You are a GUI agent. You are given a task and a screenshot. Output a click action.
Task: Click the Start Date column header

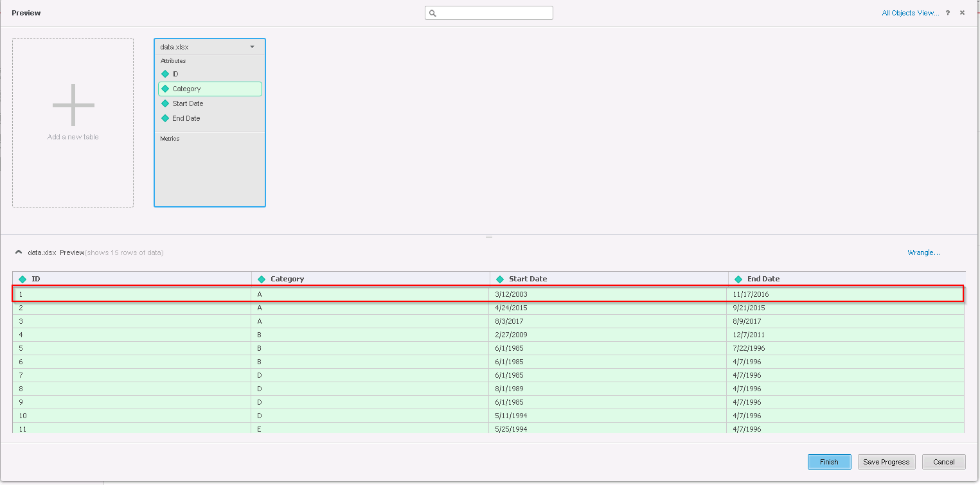point(528,279)
